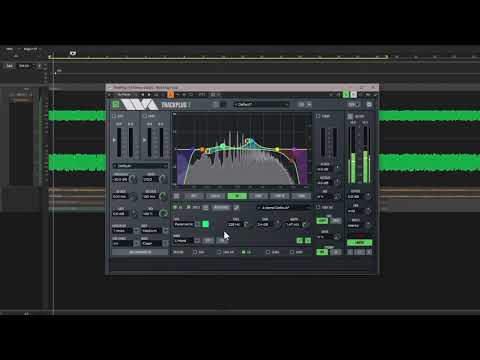Image resolution: width=480 pixels, height=360 pixels.
Task: Switch to the active green band tab below EQ graph
Action: point(237,196)
